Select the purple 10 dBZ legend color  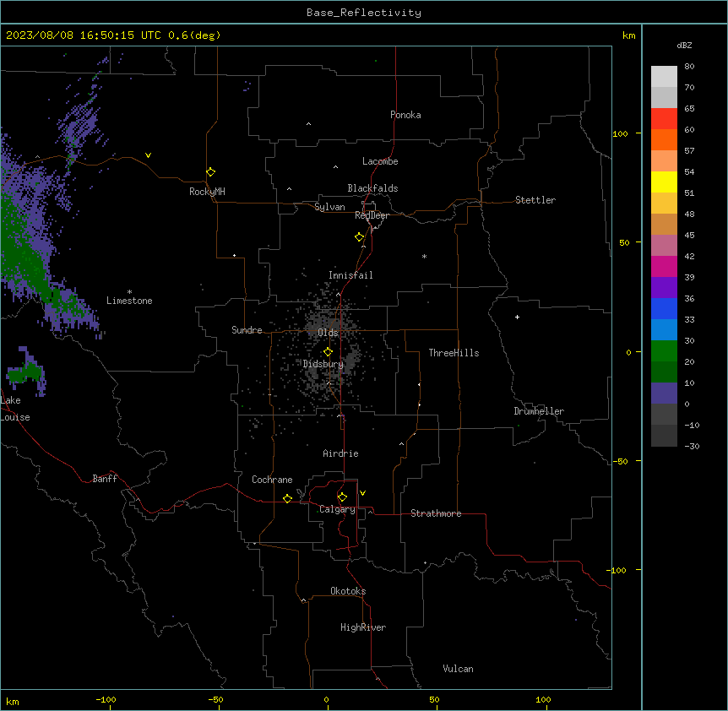click(x=664, y=393)
